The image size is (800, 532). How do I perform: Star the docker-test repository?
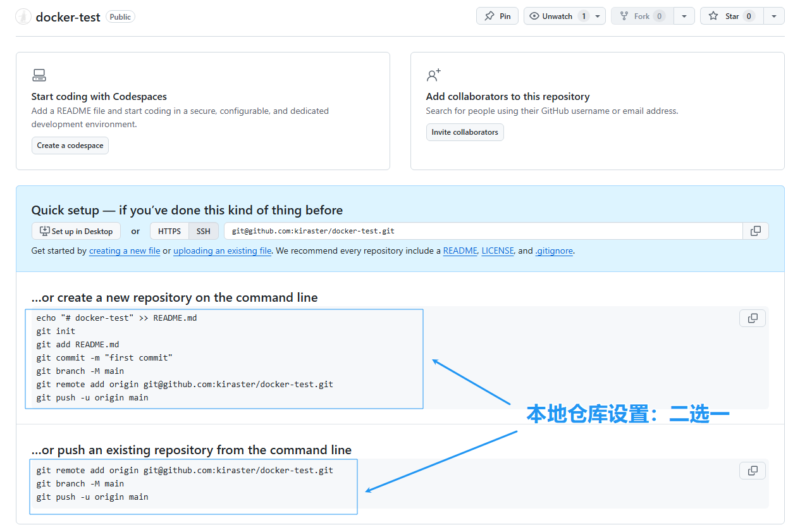pos(732,16)
